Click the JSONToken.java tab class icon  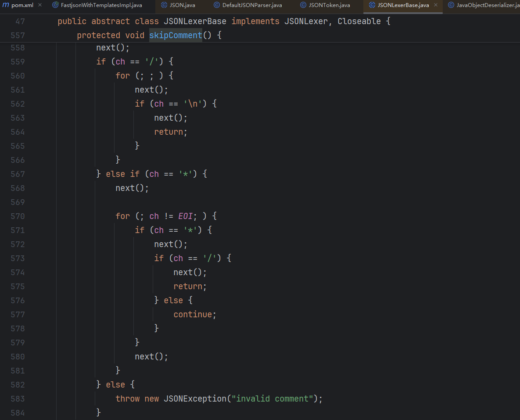[303, 5]
